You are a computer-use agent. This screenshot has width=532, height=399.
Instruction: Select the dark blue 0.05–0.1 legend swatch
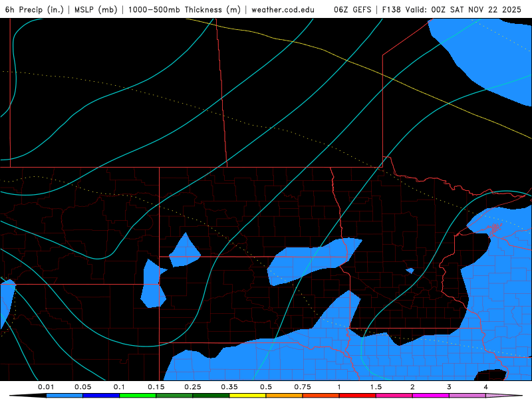tap(101, 396)
